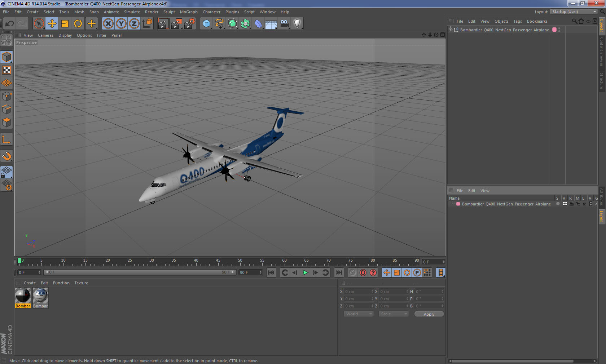Add a camera object icon
The width and height of the screenshot is (606, 364).
tap(284, 24)
